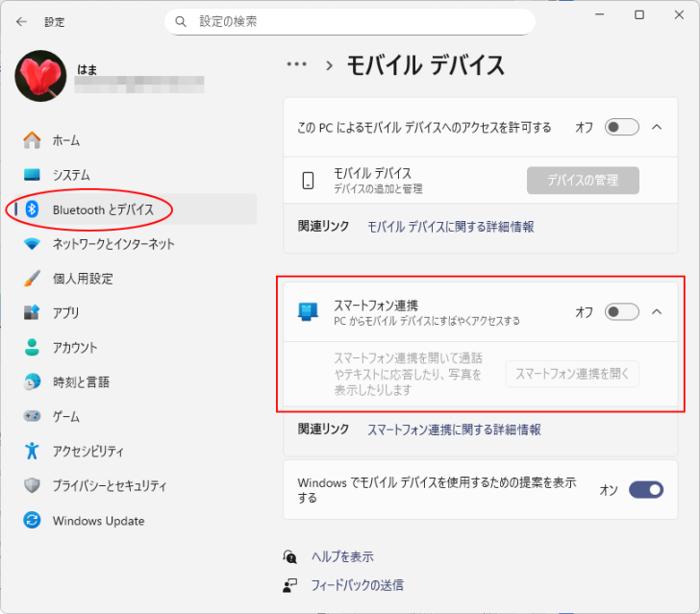Click the Bluetooth symbol icon
The image size is (700, 614).
point(32,209)
